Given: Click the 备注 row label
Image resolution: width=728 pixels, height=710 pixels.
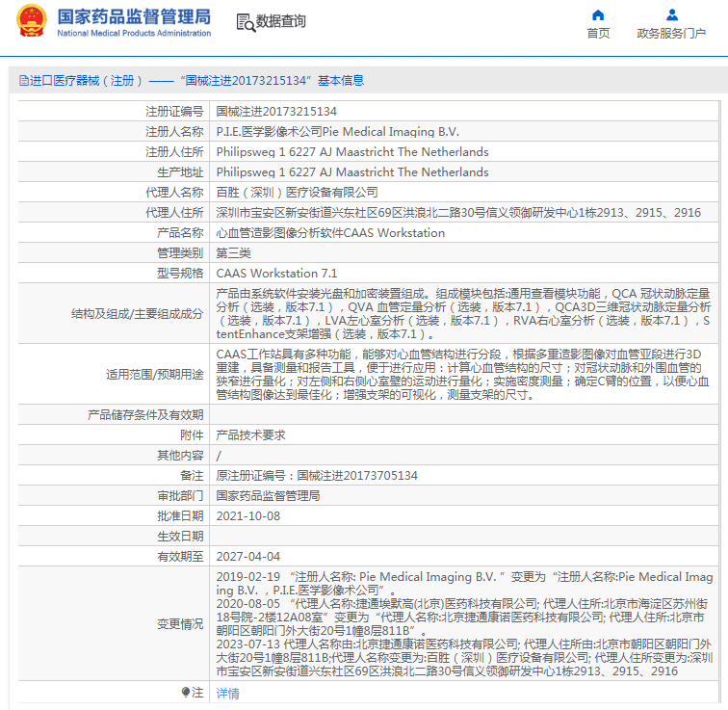Looking at the screenshot, I should point(192,476).
